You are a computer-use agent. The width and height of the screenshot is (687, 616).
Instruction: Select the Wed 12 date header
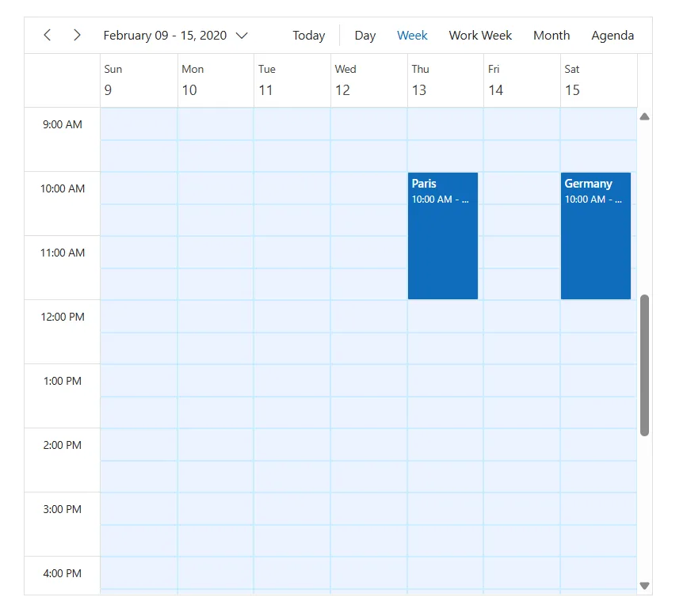(x=369, y=80)
